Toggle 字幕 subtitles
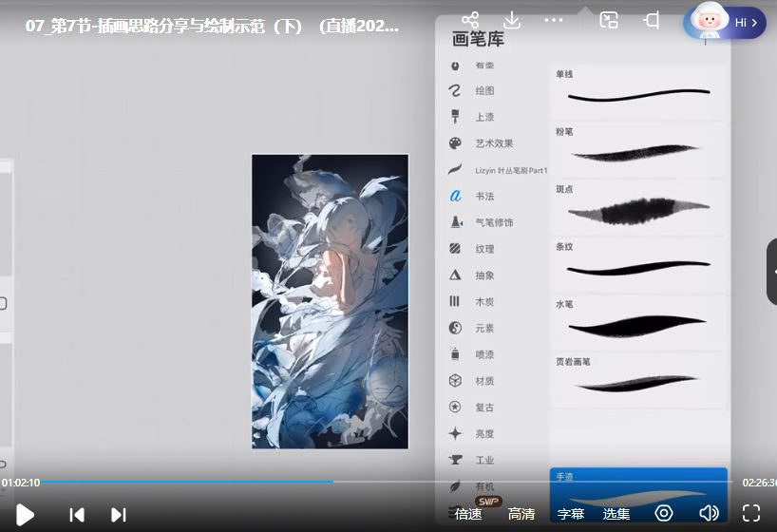777x532 pixels. (x=571, y=514)
